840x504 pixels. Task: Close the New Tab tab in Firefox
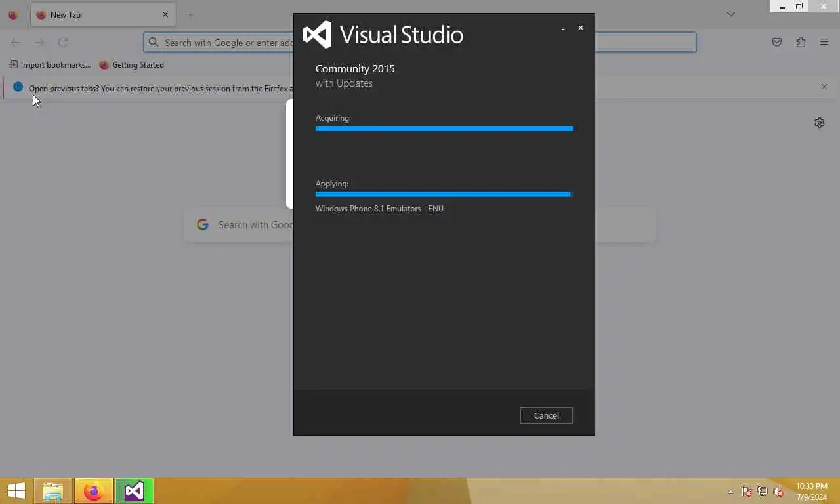pyautogui.click(x=165, y=14)
